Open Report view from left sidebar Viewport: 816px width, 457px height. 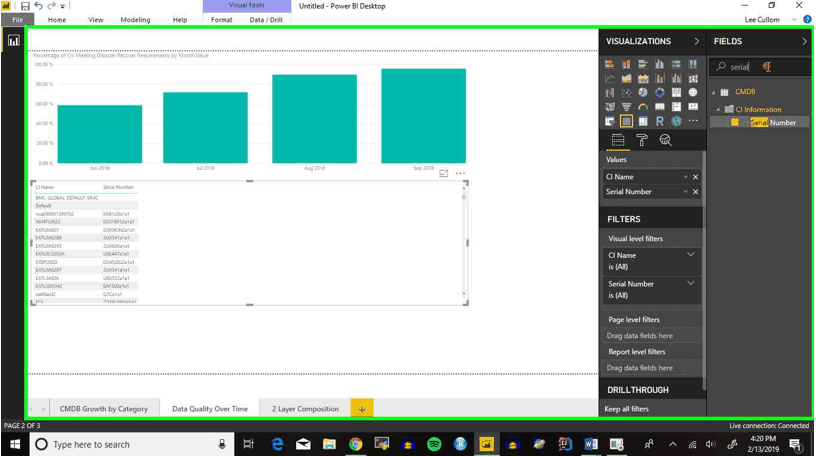(x=14, y=41)
